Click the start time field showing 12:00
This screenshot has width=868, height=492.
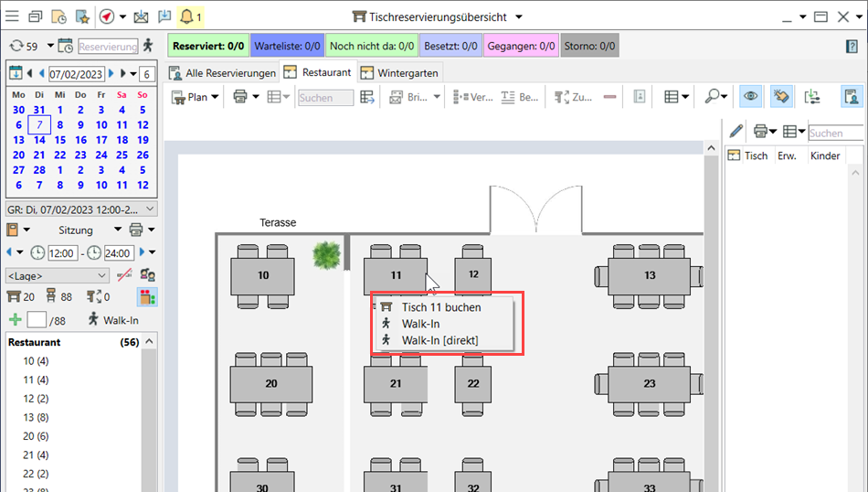click(x=62, y=253)
